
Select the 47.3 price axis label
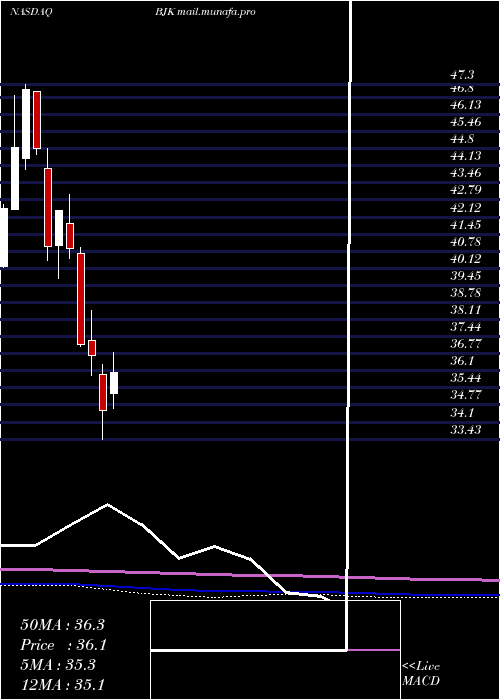pos(462,75)
